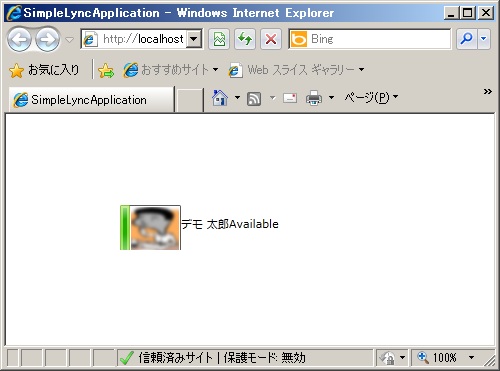Add to favorites bar star icon
Viewport: 500px width, 371px height.
click(106, 70)
